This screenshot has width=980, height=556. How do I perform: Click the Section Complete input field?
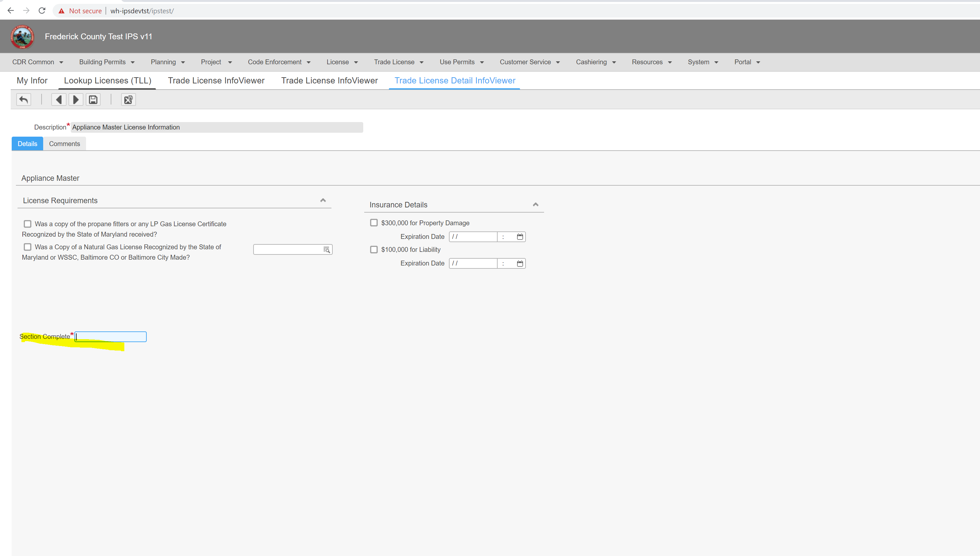tap(111, 337)
